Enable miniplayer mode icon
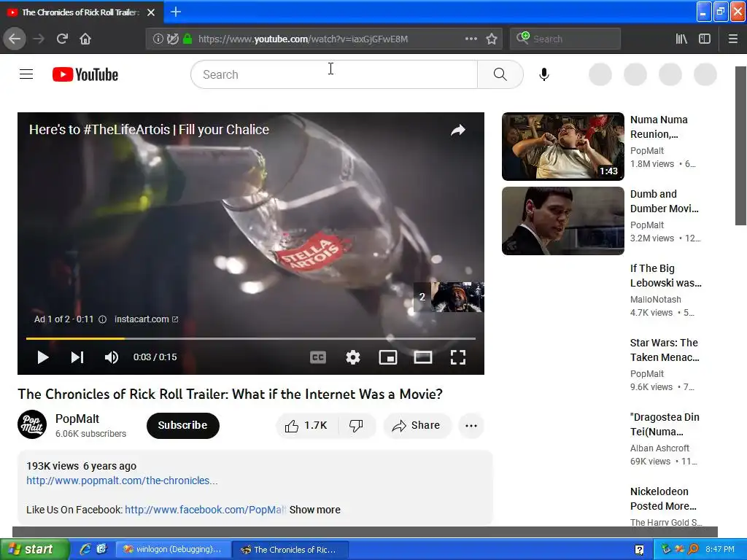The width and height of the screenshot is (747, 560). 388,357
